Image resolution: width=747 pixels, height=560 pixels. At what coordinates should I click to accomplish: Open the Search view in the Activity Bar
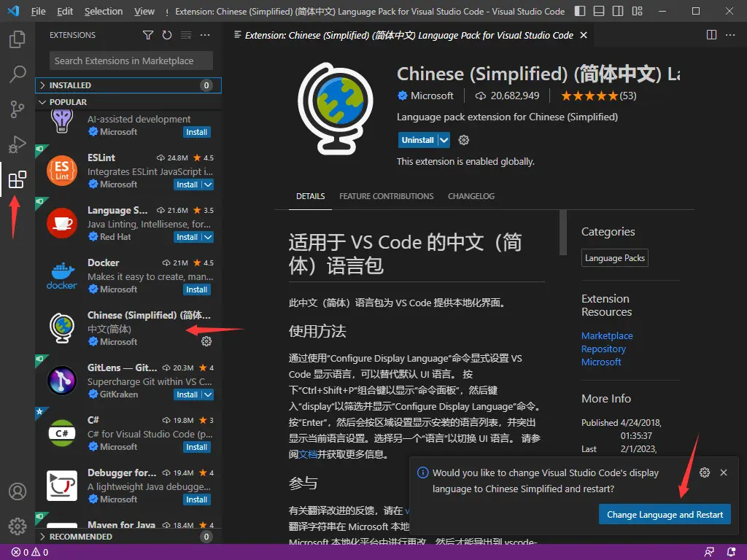(x=18, y=74)
